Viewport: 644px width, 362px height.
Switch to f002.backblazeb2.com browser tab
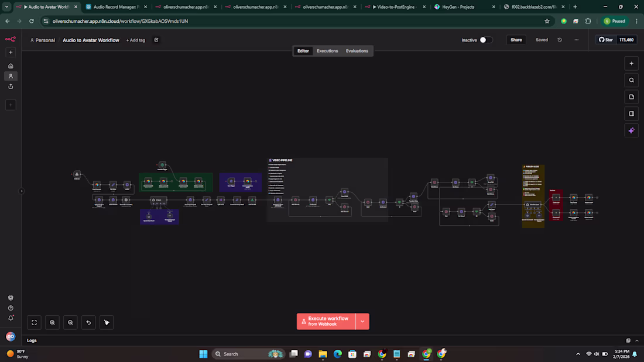click(535, 7)
